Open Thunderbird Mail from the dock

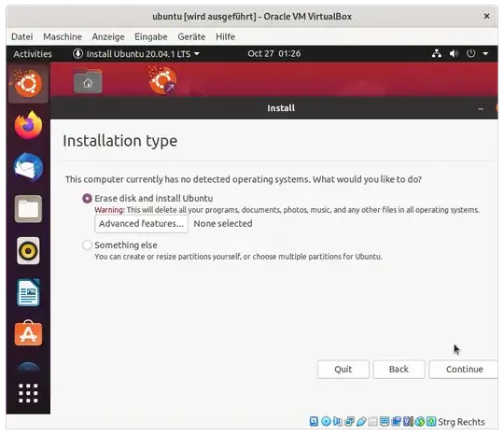(x=28, y=167)
